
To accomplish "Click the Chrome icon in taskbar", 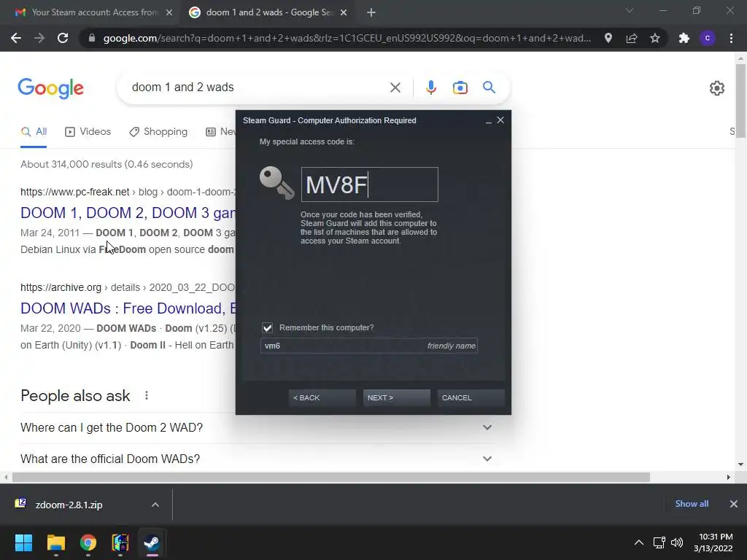I will coord(88,542).
